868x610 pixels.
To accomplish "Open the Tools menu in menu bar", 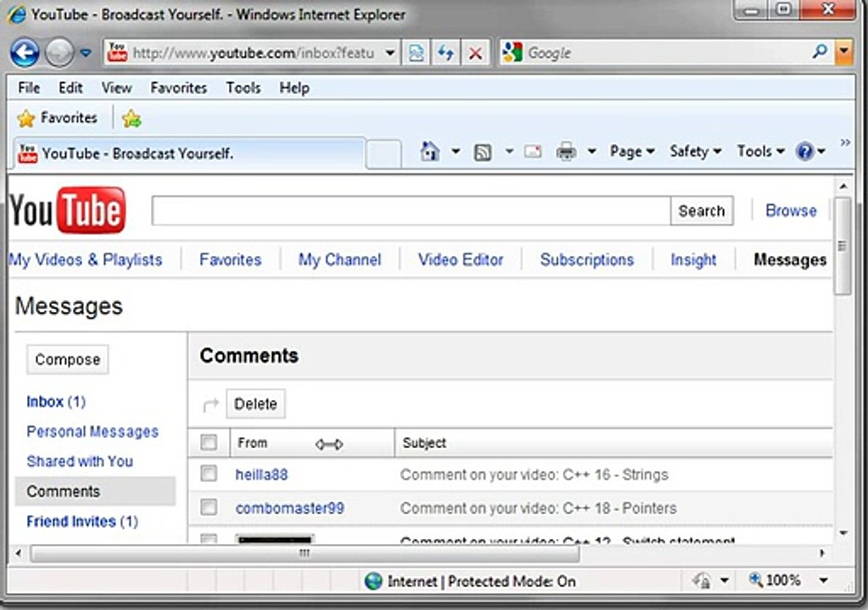I will 243,88.
